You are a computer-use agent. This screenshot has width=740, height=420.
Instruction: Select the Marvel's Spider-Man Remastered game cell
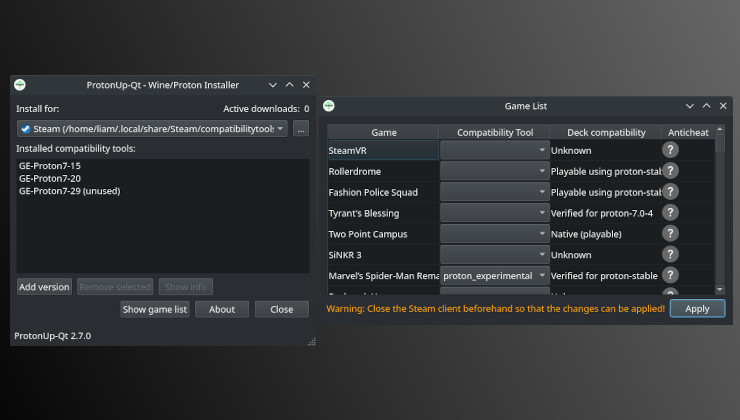tap(383, 275)
